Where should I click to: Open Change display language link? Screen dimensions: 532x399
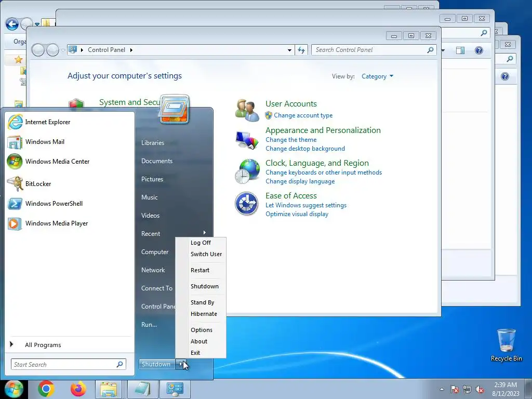point(300,181)
